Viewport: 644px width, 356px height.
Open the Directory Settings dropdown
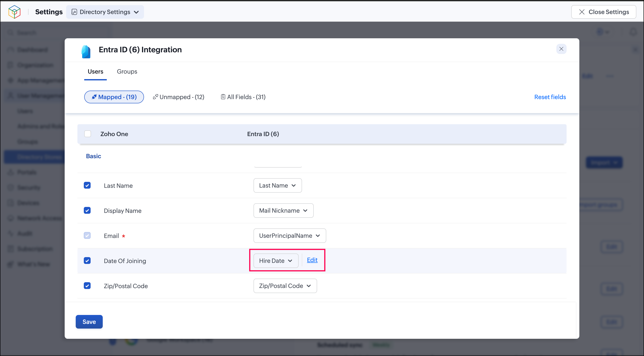[105, 12]
